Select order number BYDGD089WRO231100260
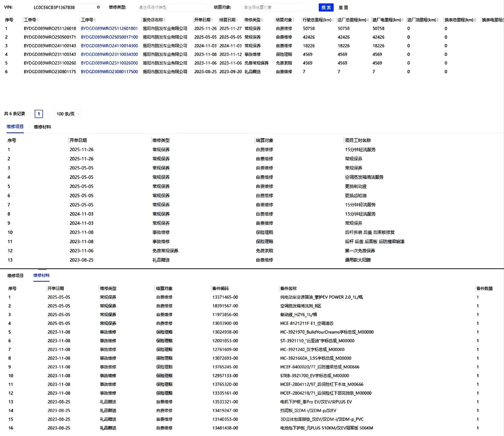504x436 pixels. [x=50, y=63]
